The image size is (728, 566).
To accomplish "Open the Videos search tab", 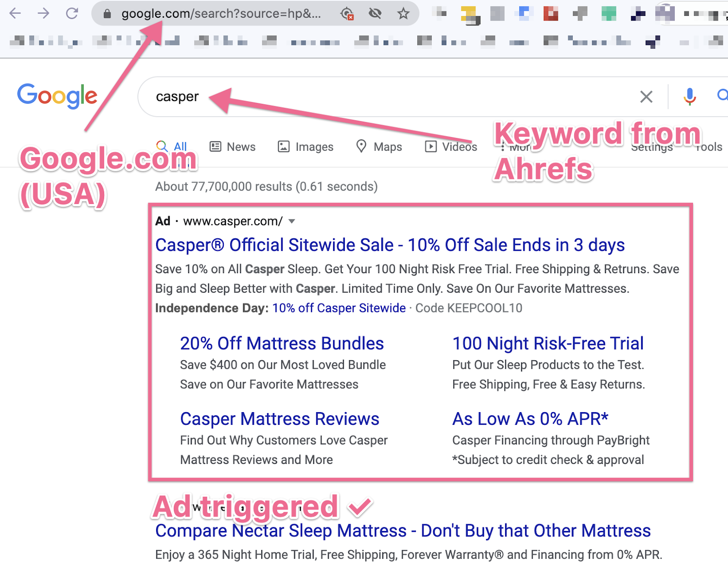I will pyautogui.click(x=451, y=147).
